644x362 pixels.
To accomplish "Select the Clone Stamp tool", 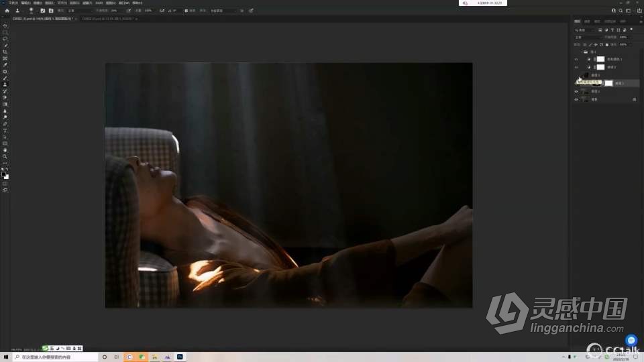I will click(x=5, y=84).
